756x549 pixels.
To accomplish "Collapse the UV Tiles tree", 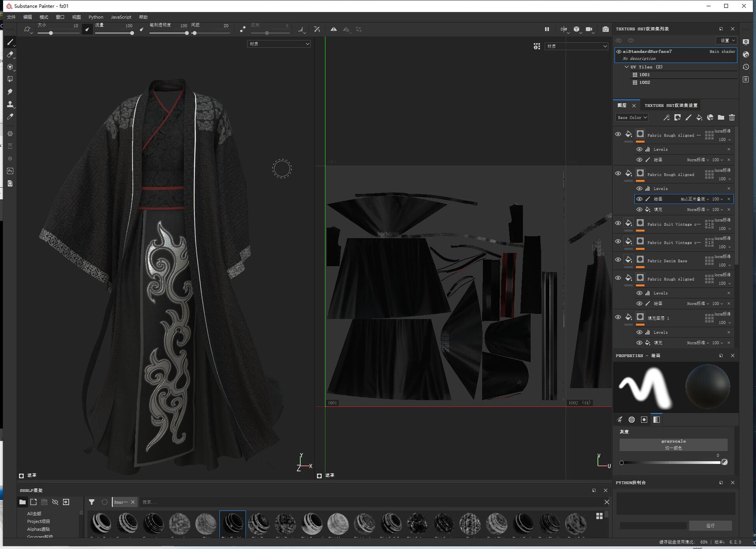I will [626, 67].
